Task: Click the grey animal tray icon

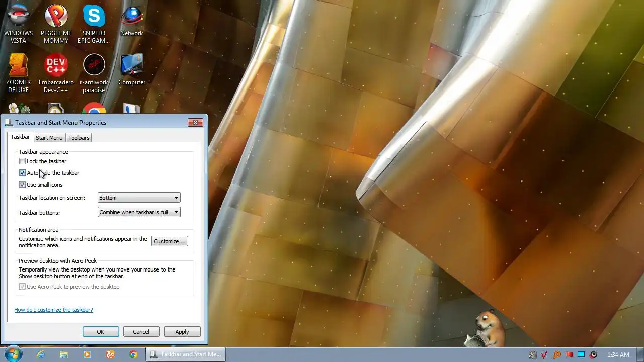Action: click(533, 355)
